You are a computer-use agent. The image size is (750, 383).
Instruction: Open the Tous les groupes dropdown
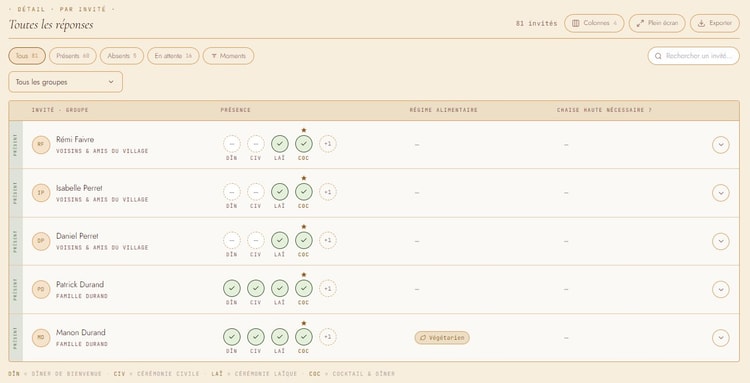click(66, 82)
